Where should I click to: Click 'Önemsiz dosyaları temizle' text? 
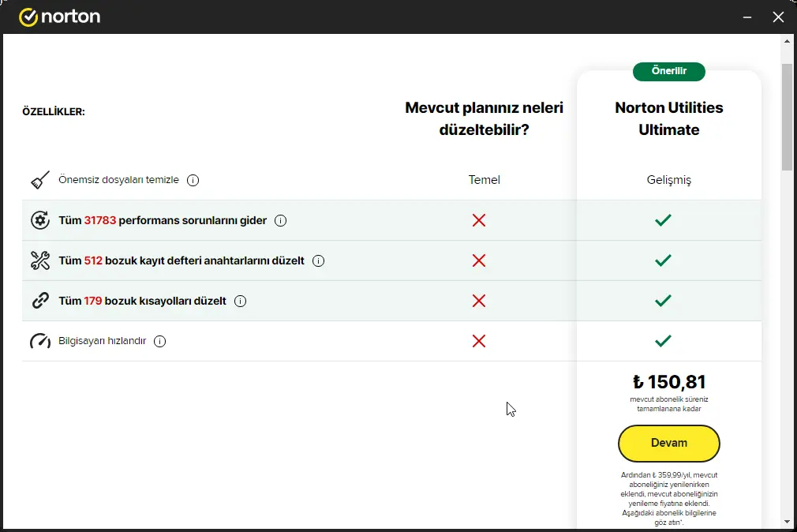(118, 180)
